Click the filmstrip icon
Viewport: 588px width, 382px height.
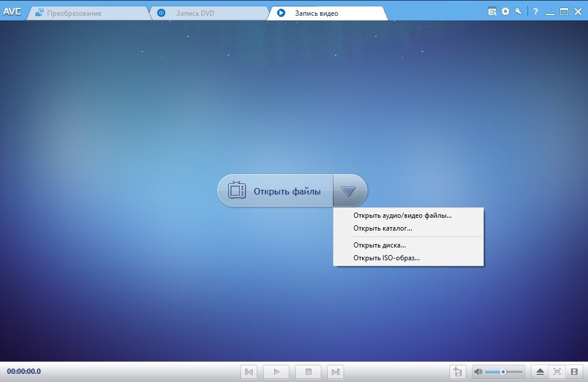point(574,372)
